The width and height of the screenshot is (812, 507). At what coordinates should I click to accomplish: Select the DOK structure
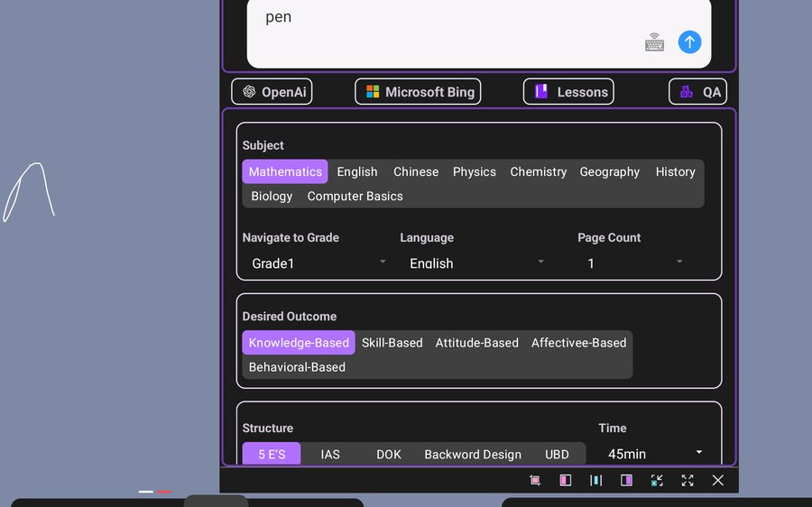click(389, 454)
